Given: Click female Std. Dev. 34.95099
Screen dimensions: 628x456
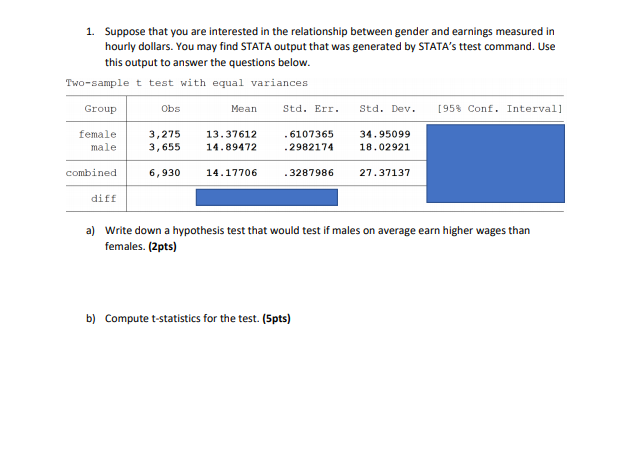Looking at the screenshot, I should [x=385, y=134].
